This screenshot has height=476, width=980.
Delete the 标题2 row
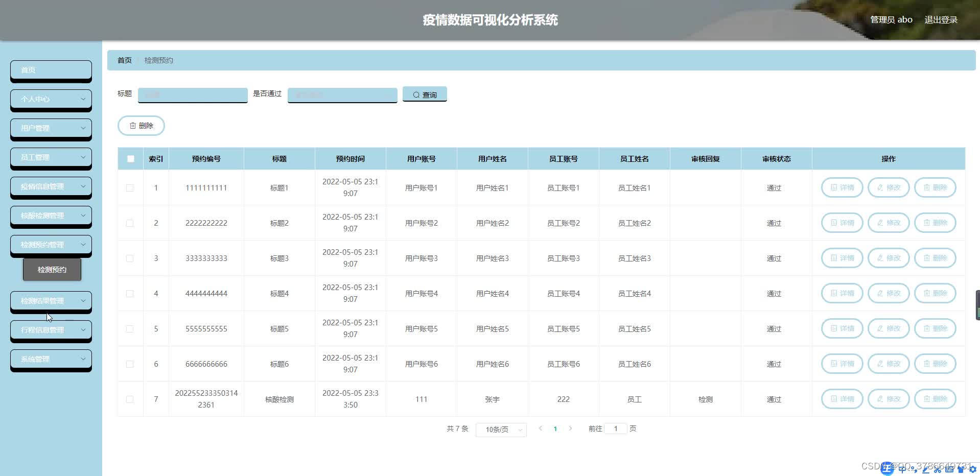tap(935, 223)
